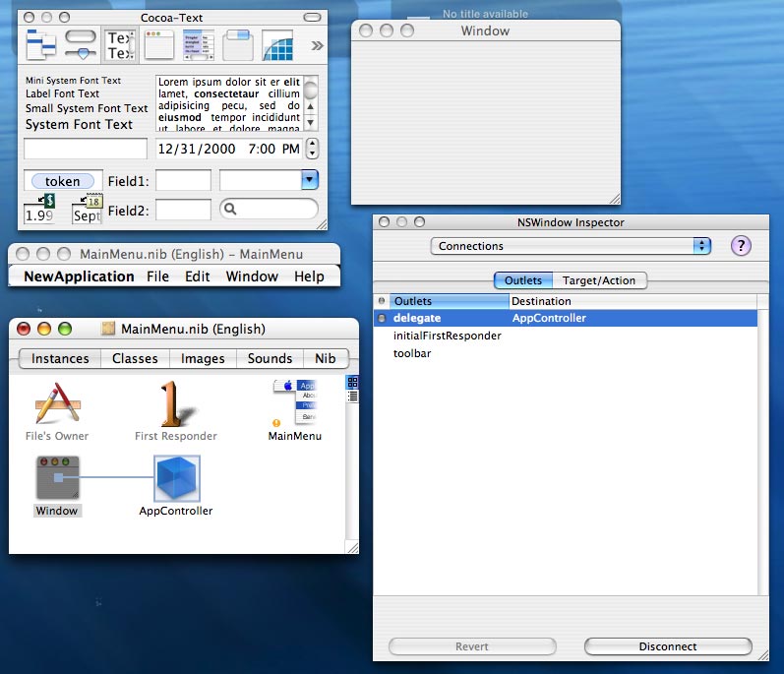Select the Small System Font Text label
784x674 pixels.
[87, 108]
